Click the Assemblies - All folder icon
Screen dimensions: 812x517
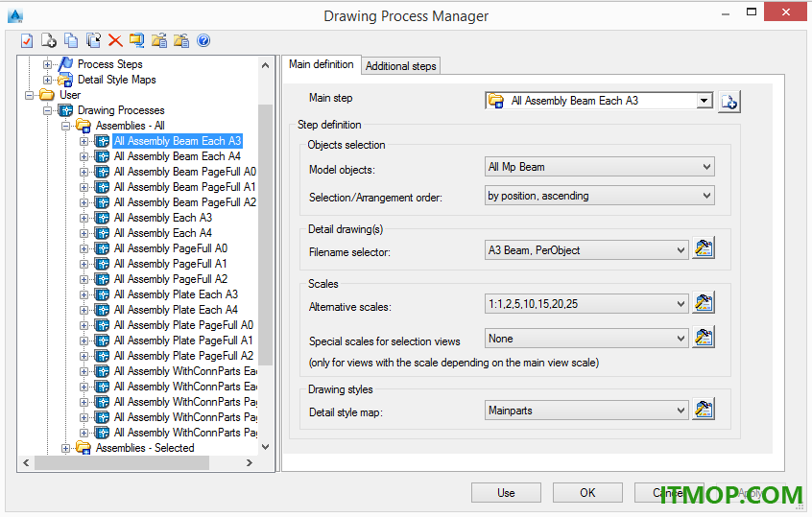(x=84, y=126)
